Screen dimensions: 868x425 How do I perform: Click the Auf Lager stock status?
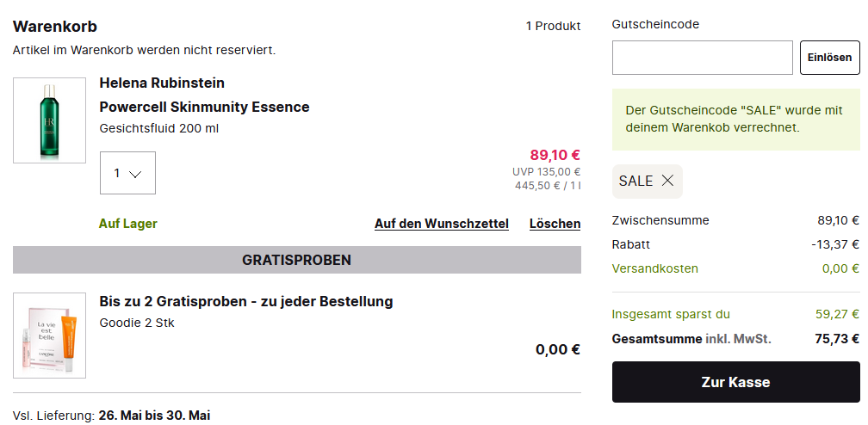pyautogui.click(x=128, y=224)
